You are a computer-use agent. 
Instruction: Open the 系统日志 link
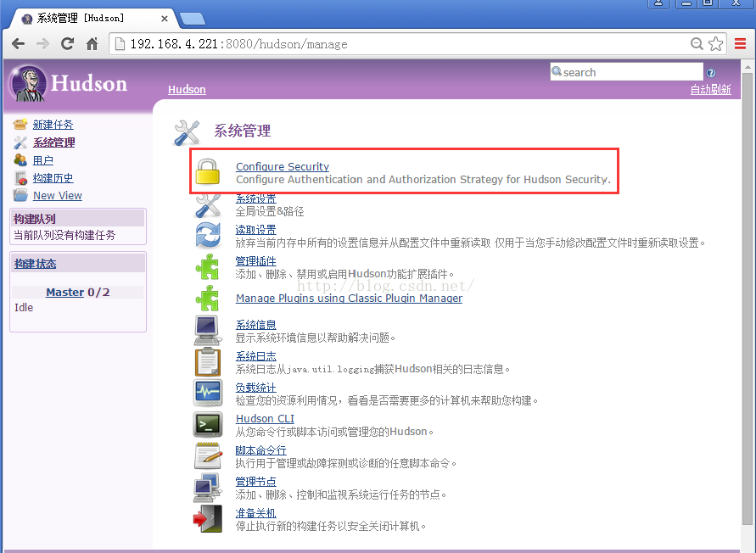(x=256, y=356)
